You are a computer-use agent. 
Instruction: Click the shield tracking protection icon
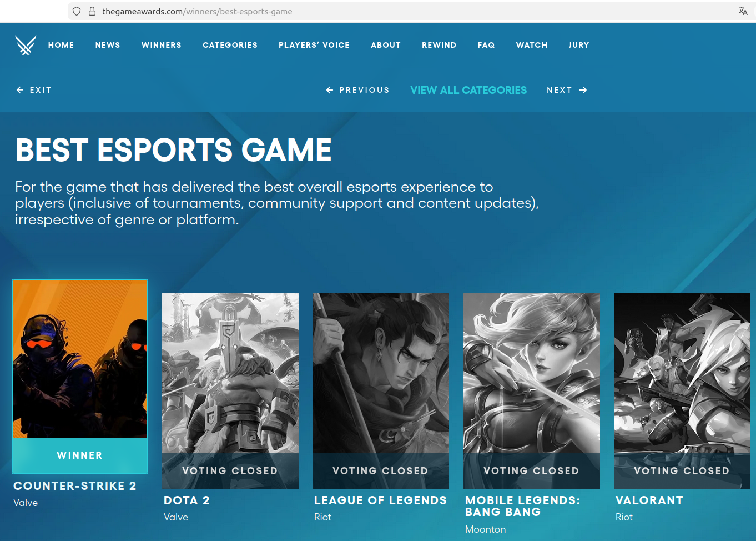click(77, 11)
